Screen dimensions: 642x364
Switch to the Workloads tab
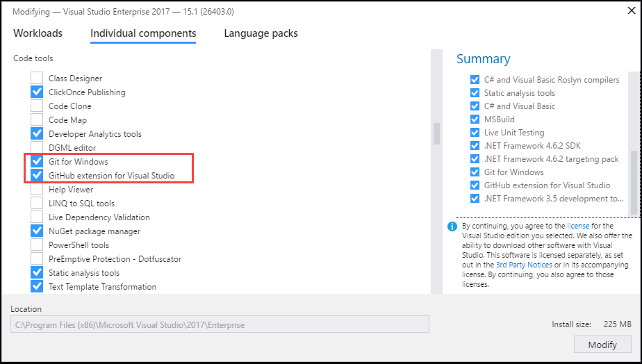pyautogui.click(x=38, y=33)
